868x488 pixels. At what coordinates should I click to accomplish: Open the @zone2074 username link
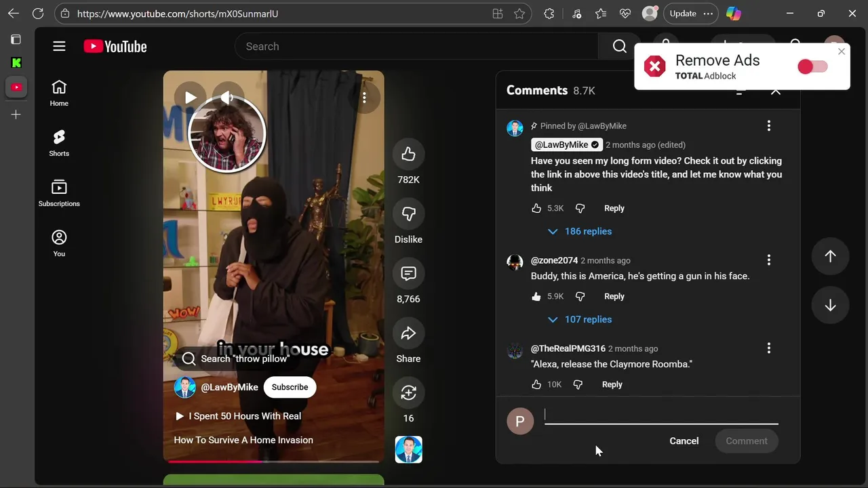(554, 260)
